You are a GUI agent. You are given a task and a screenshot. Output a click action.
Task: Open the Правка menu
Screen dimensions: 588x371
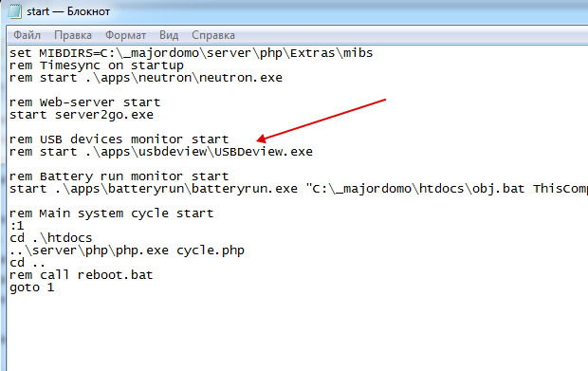pyautogui.click(x=73, y=35)
